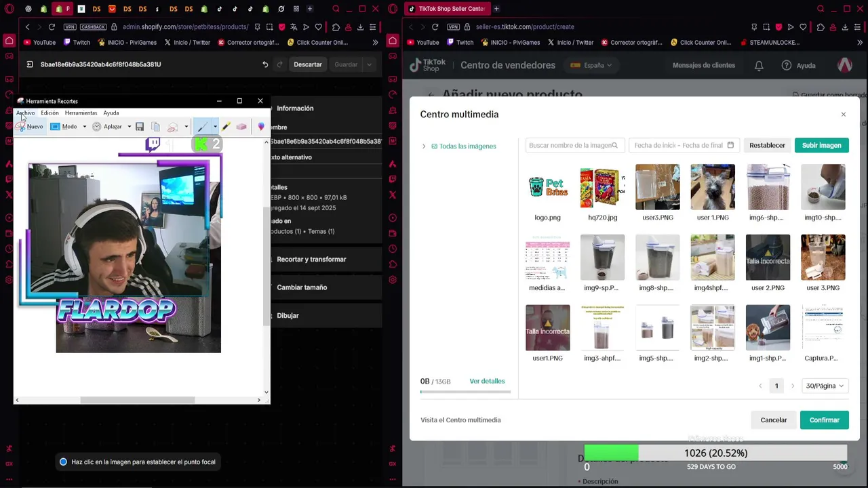
Task: Open the pen options dropdown arrow
Action: pos(215,127)
